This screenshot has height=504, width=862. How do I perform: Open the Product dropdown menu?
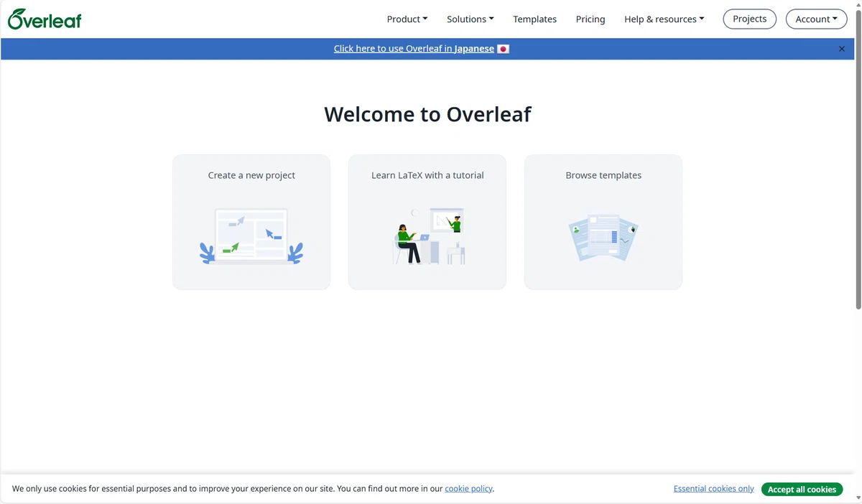coord(407,19)
